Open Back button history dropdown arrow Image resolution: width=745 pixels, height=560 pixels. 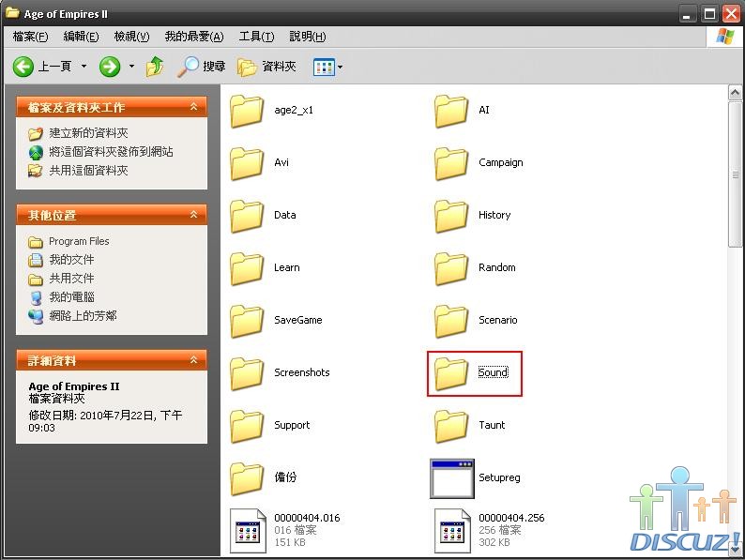click(84, 67)
